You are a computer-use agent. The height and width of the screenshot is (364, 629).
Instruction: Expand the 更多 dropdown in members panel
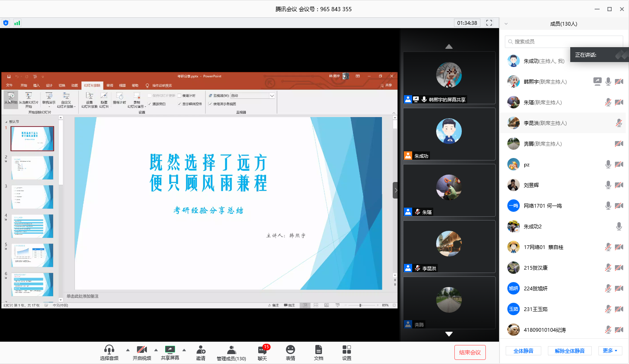(610, 351)
